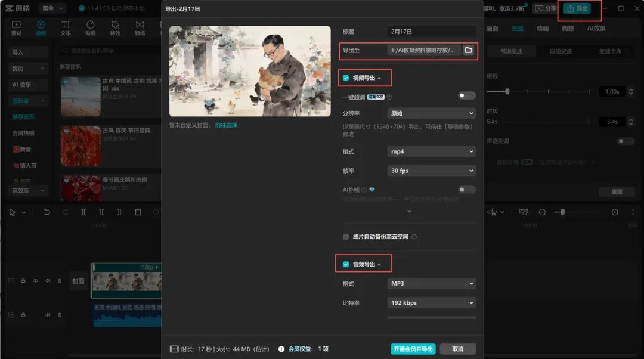644x359 pixels.
Task: Mute the audio music track speaker
Action: [x=48, y=315]
